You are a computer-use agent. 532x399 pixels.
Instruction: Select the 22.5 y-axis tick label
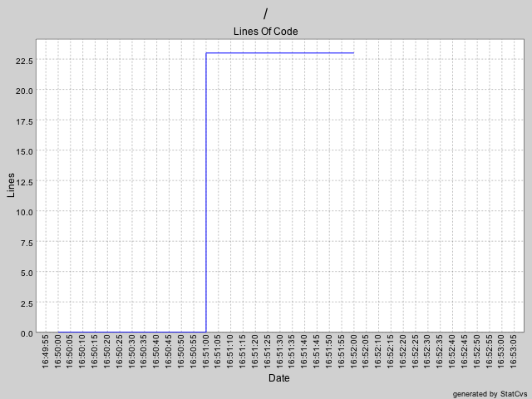(x=24, y=61)
